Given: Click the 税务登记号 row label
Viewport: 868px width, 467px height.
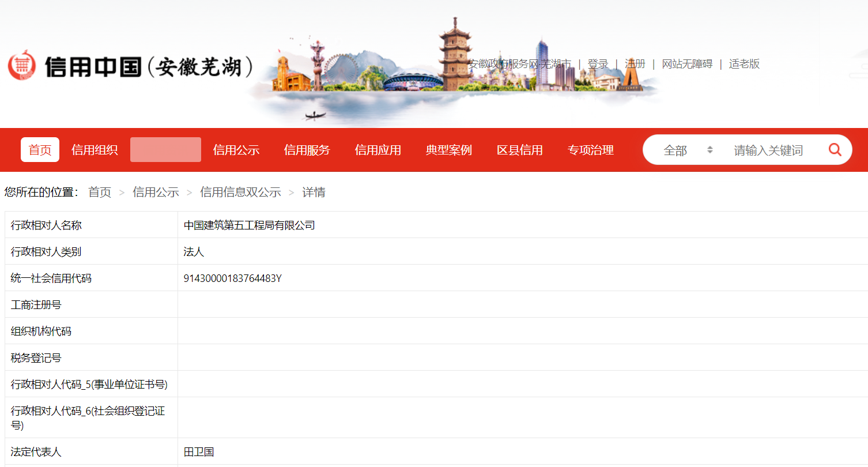Looking at the screenshot, I should pos(36,358).
